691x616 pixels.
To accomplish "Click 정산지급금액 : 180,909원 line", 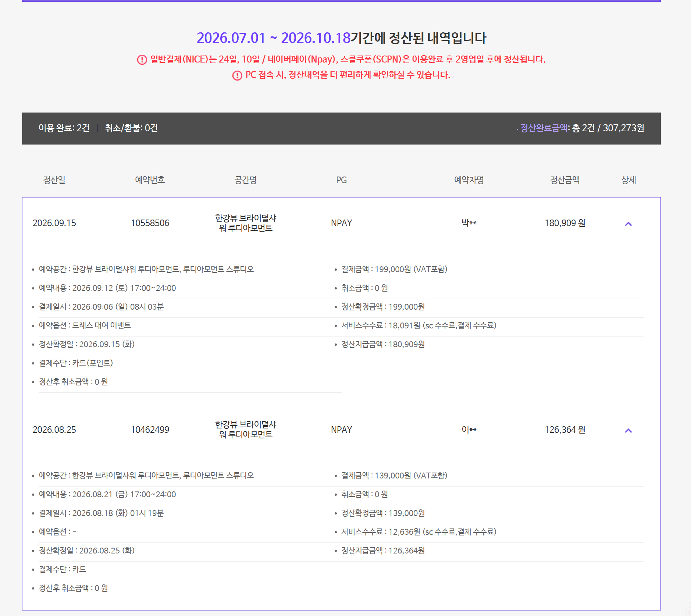I will point(383,344).
